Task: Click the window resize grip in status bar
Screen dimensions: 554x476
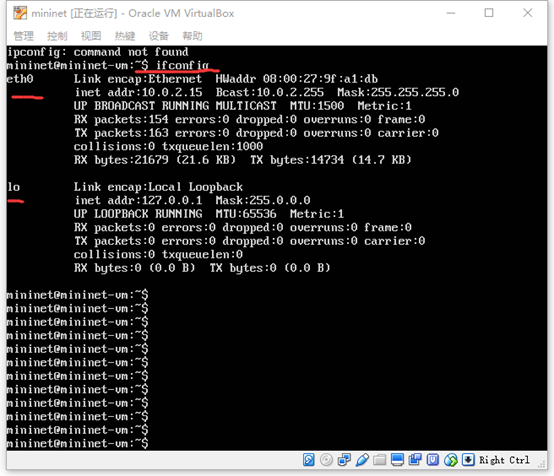Action: 542,464
